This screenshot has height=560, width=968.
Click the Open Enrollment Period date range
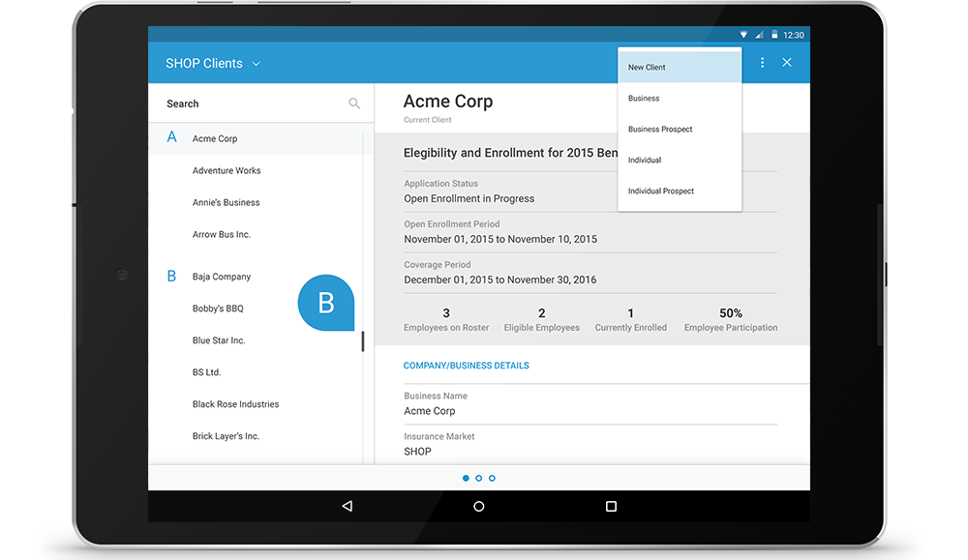[x=500, y=239]
